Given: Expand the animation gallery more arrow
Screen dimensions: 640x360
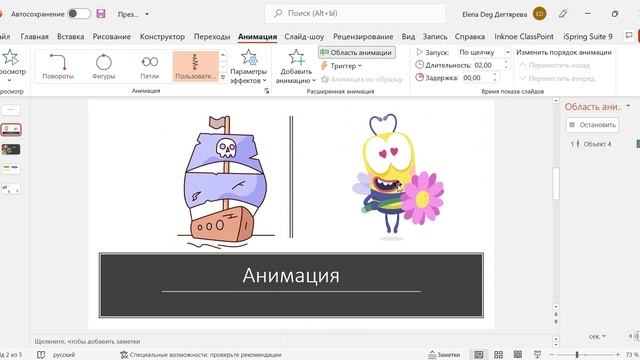Looking at the screenshot, I should (223, 77).
